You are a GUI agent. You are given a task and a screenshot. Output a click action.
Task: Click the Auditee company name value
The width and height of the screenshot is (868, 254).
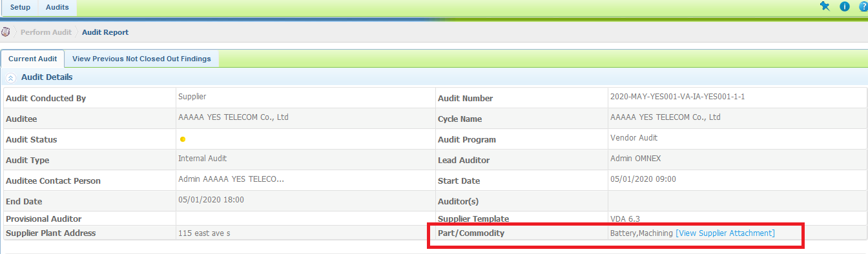point(233,117)
